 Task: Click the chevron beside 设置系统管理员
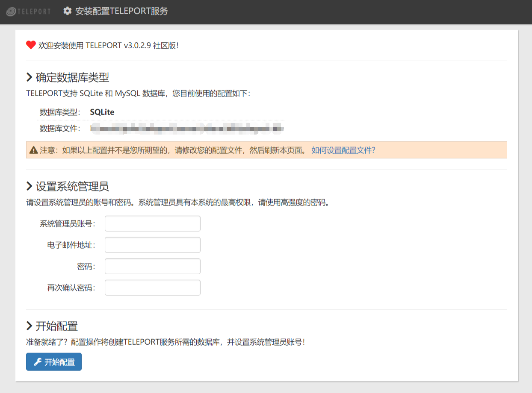(x=30, y=186)
